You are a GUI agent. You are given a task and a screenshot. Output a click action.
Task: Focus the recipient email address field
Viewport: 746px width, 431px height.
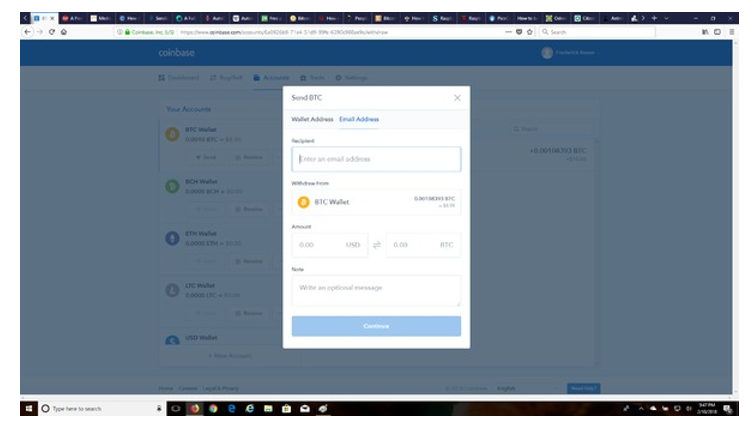pos(376,159)
